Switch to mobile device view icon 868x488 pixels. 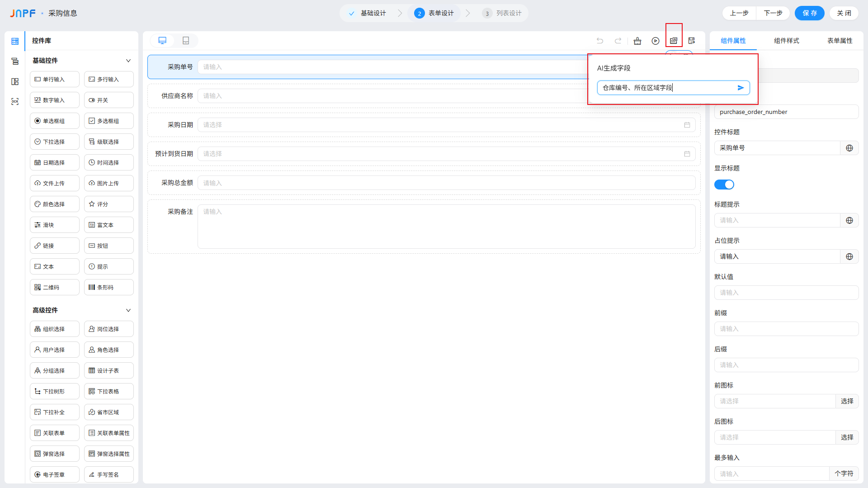tap(186, 41)
